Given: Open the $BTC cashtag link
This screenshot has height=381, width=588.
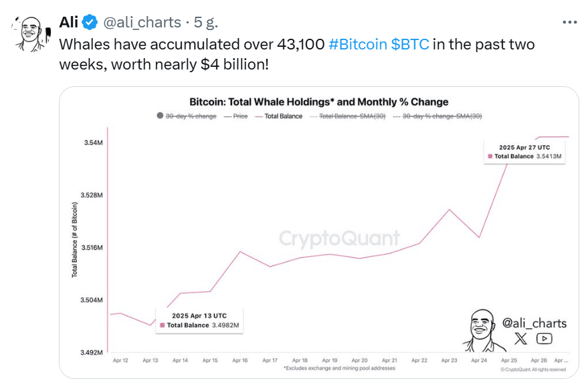Looking at the screenshot, I should pyautogui.click(x=410, y=45).
